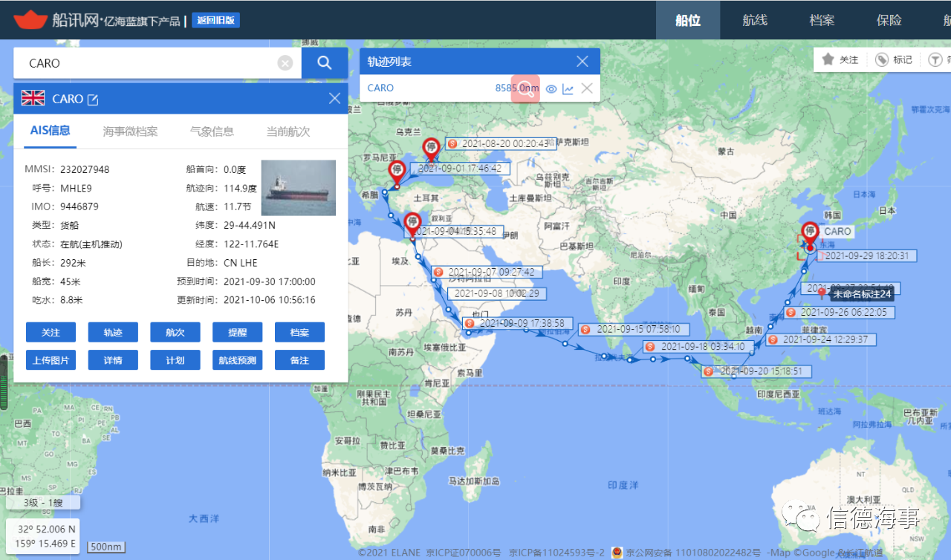This screenshot has height=560, width=951.
Task: Click stop marker near 2021-09-04 15:35:48
Action: [x=412, y=224]
